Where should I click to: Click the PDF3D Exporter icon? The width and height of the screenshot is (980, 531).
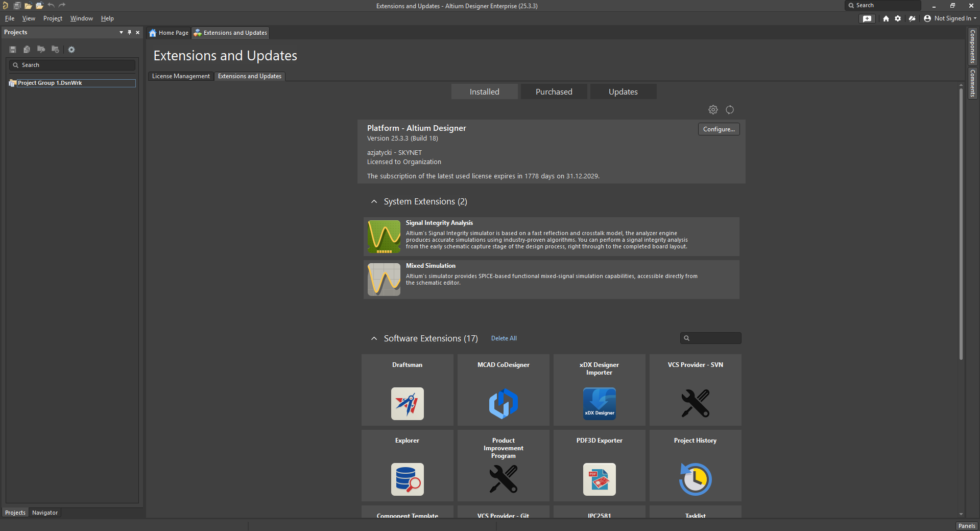600,479
